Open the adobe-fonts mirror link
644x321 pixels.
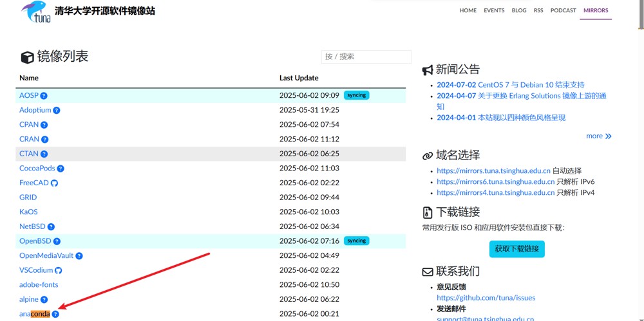pos(39,284)
